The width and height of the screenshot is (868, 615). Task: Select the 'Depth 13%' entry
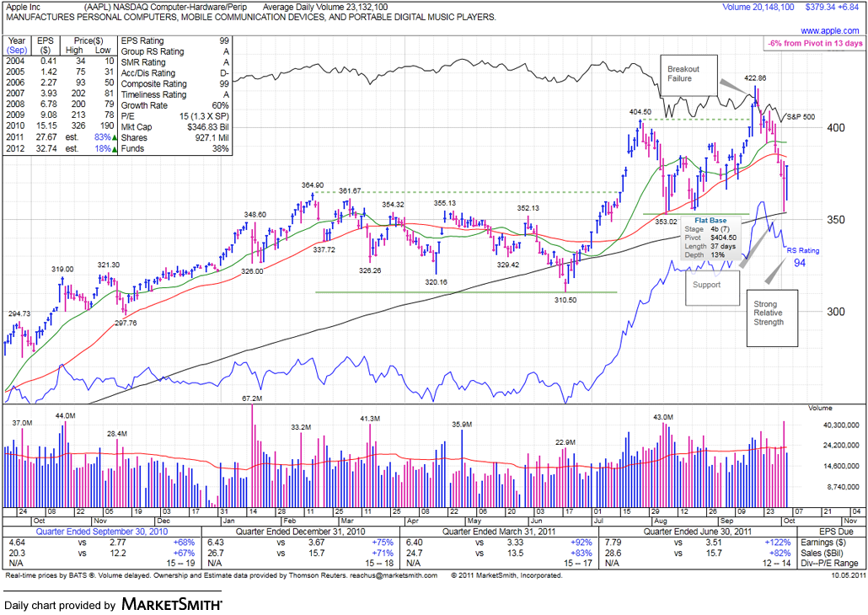pos(705,255)
